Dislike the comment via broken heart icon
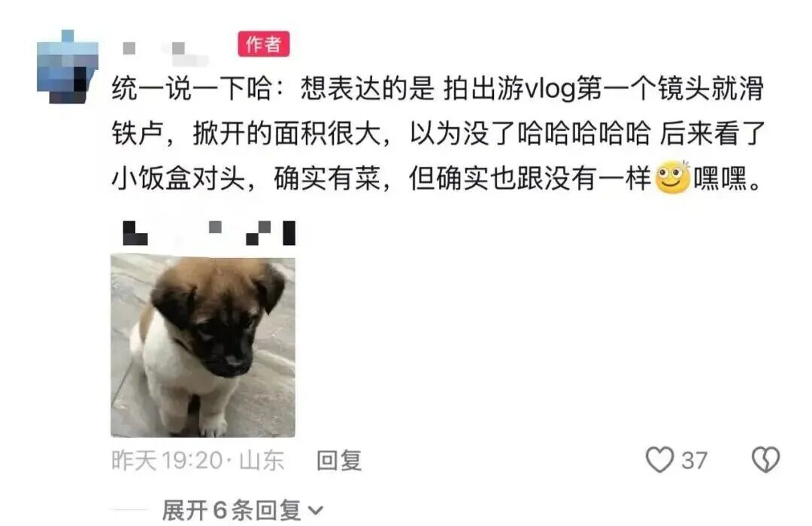812x526 pixels. [765, 460]
